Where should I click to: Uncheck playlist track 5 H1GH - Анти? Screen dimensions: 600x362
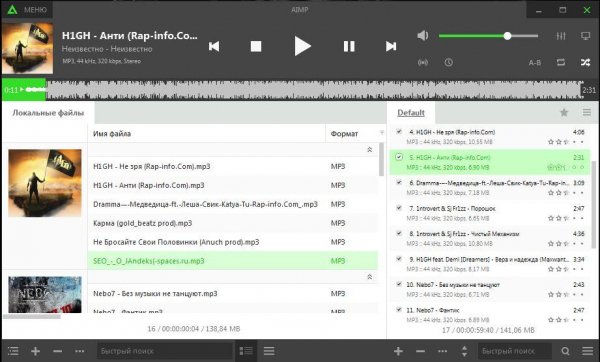click(399, 157)
